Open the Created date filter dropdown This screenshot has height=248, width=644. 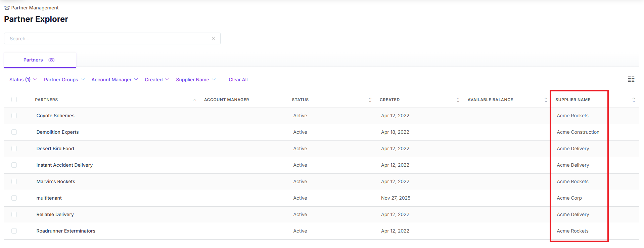tap(157, 80)
